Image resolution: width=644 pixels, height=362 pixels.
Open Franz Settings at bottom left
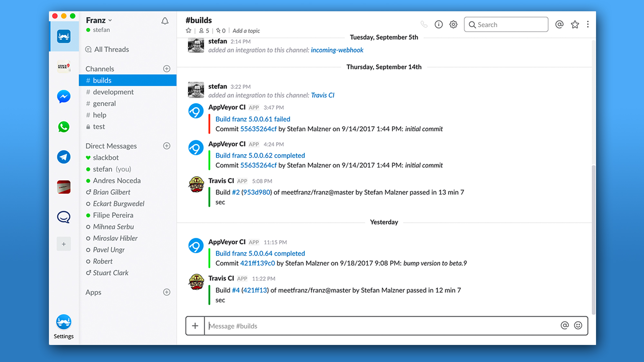tap(64, 326)
